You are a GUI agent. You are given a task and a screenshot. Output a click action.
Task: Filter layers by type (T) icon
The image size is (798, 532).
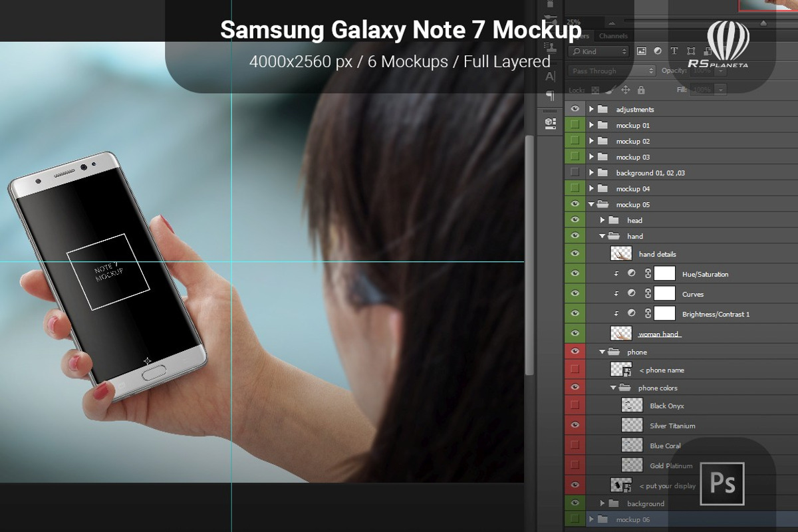[x=674, y=51]
